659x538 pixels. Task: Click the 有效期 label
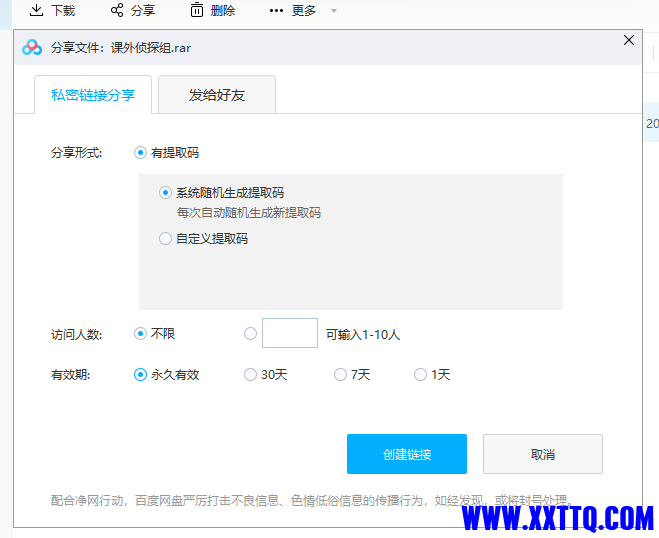71,374
